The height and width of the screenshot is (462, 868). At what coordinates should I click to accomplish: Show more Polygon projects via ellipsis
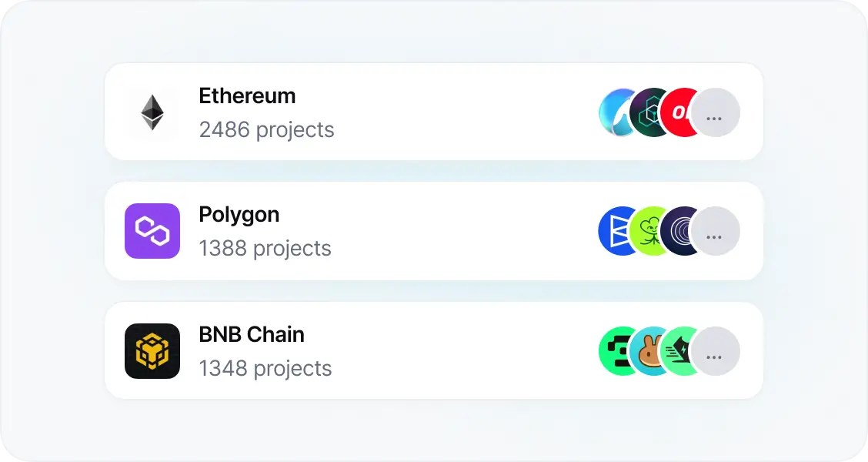[715, 232]
